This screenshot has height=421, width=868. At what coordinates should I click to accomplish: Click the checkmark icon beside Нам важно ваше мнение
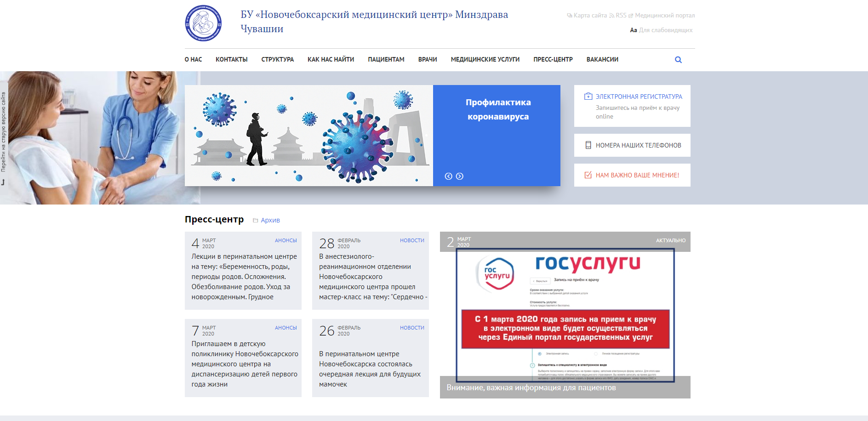(x=588, y=175)
